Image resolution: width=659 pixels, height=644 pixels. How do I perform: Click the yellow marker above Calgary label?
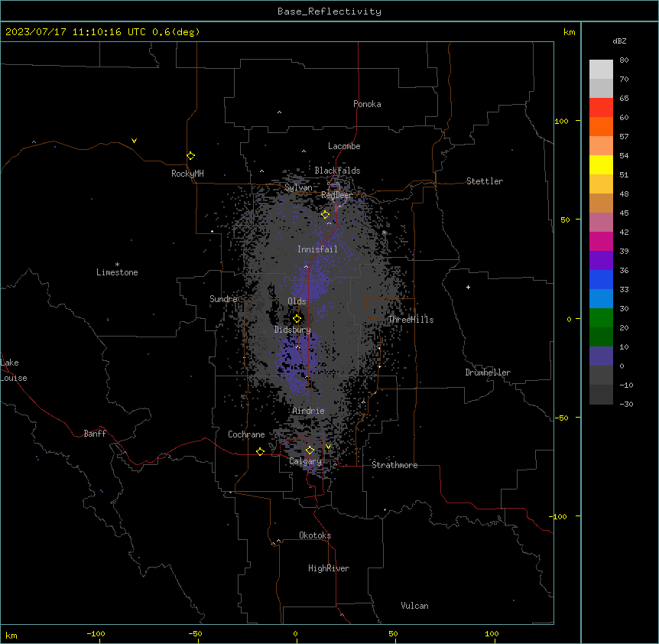(x=310, y=450)
